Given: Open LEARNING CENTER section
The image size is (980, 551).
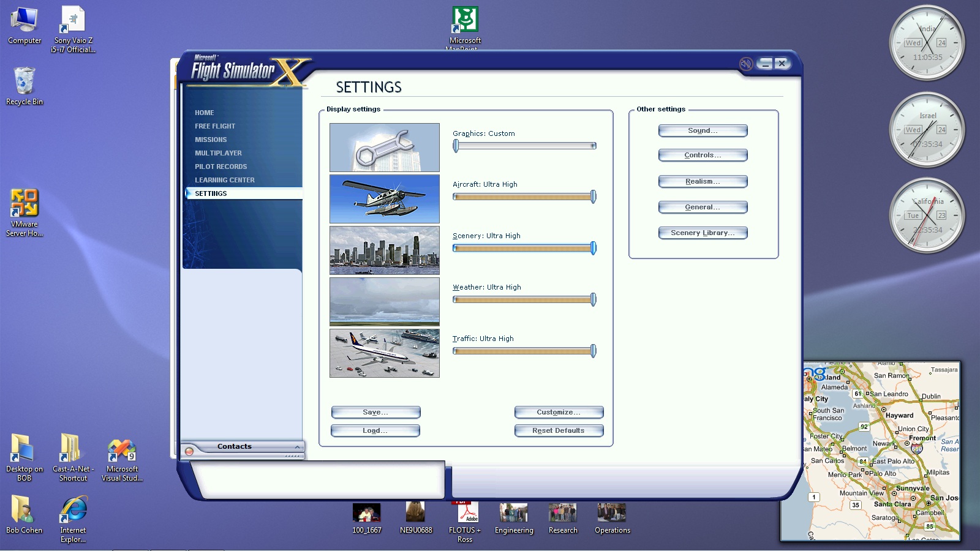Looking at the screenshot, I should point(225,180).
